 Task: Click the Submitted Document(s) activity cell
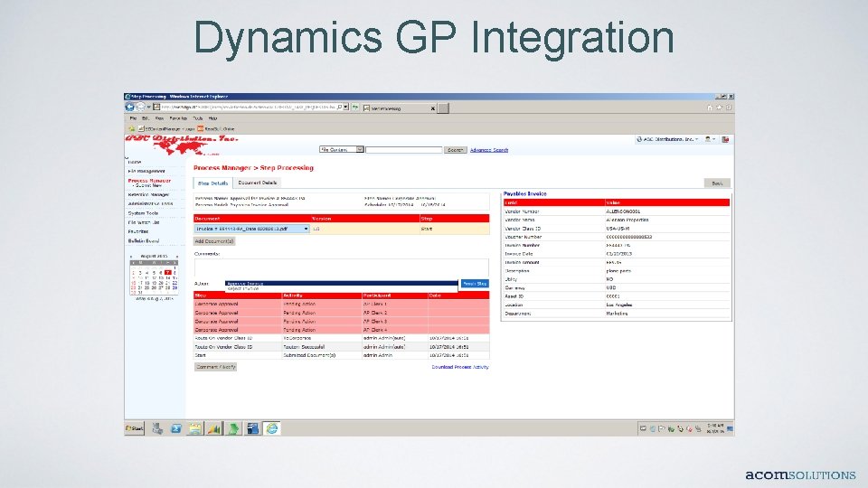(x=322, y=355)
